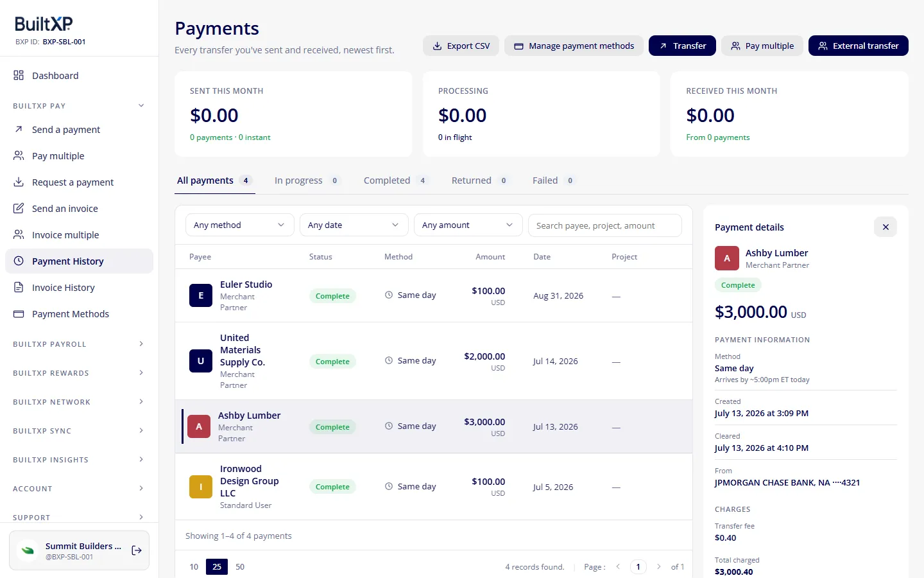The height and width of the screenshot is (578, 924).
Task: Go to the previous page arrow
Action: [x=618, y=566]
